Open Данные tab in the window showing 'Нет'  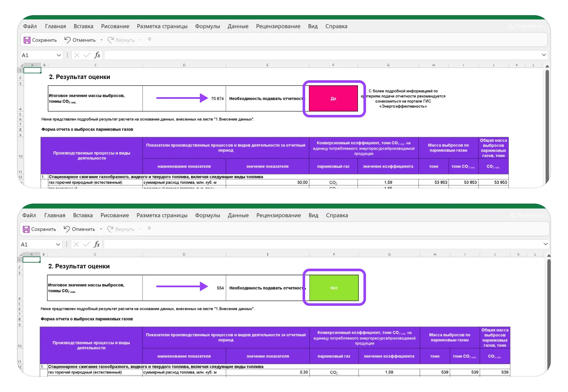click(x=238, y=215)
